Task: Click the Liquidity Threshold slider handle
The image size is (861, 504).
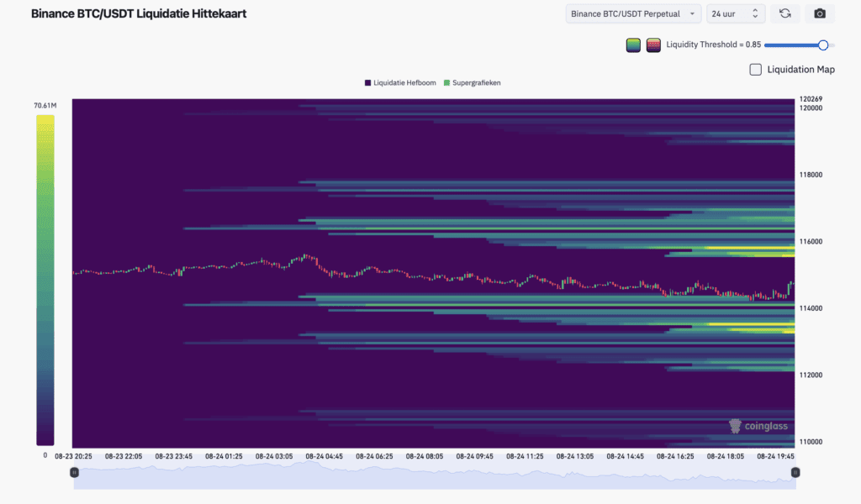Action: pos(823,45)
